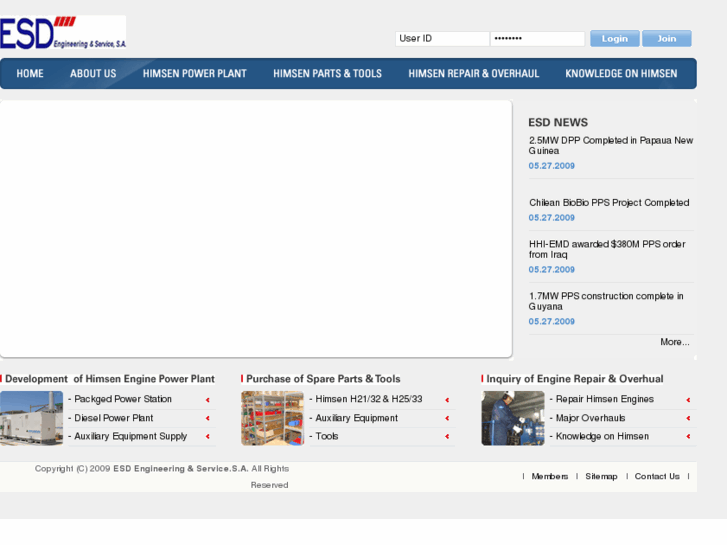Open HIMSEN PARTS & TOOLS menu
The height and width of the screenshot is (545, 727).
327,74
